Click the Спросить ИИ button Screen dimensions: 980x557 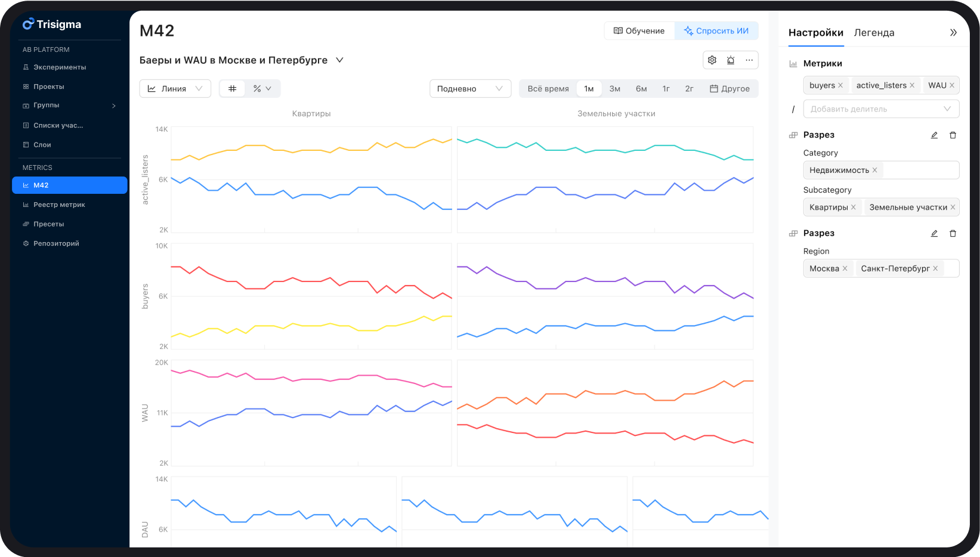pyautogui.click(x=716, y=31)
